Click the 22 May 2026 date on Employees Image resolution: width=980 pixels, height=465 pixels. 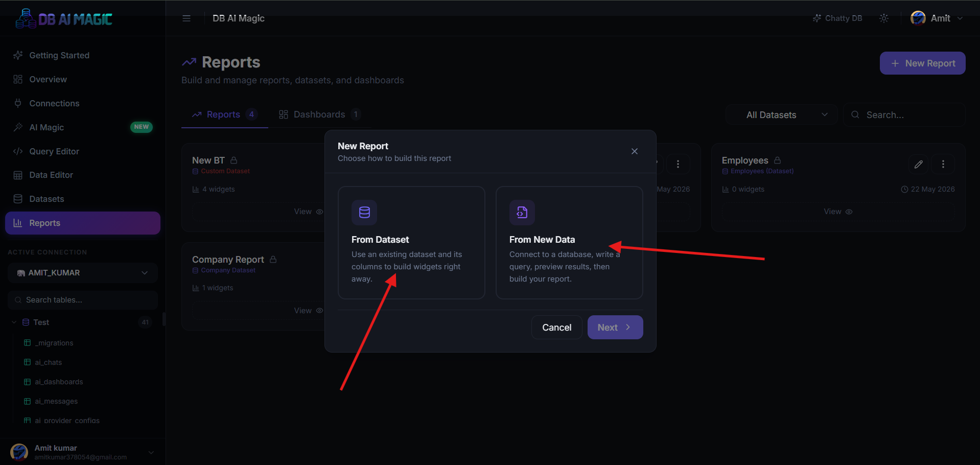point(928,189)
